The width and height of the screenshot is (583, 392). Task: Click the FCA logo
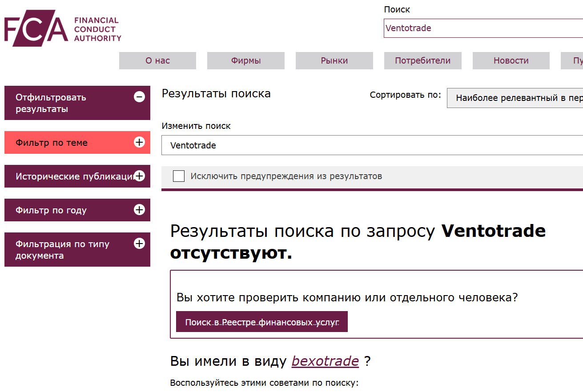pos(62,28)
